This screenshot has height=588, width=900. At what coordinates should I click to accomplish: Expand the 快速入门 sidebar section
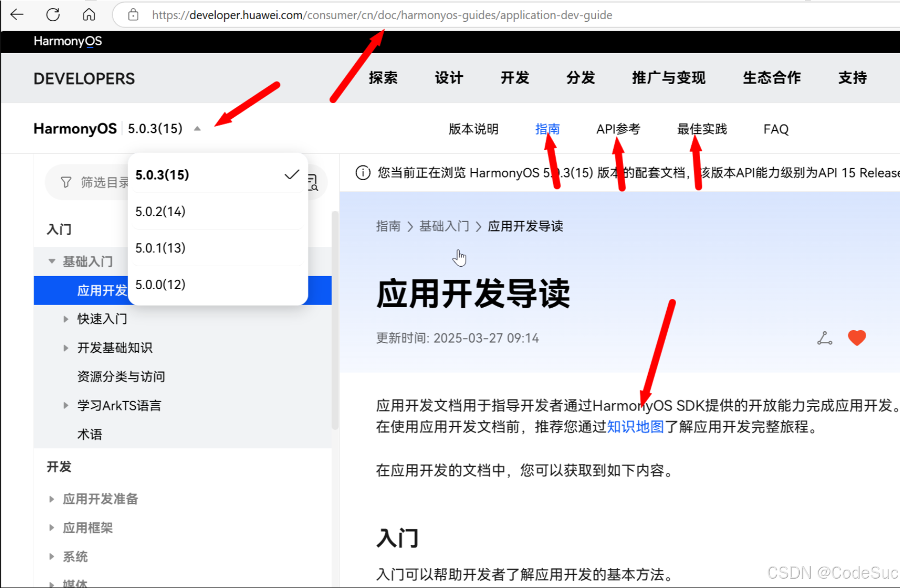point(66,319)
